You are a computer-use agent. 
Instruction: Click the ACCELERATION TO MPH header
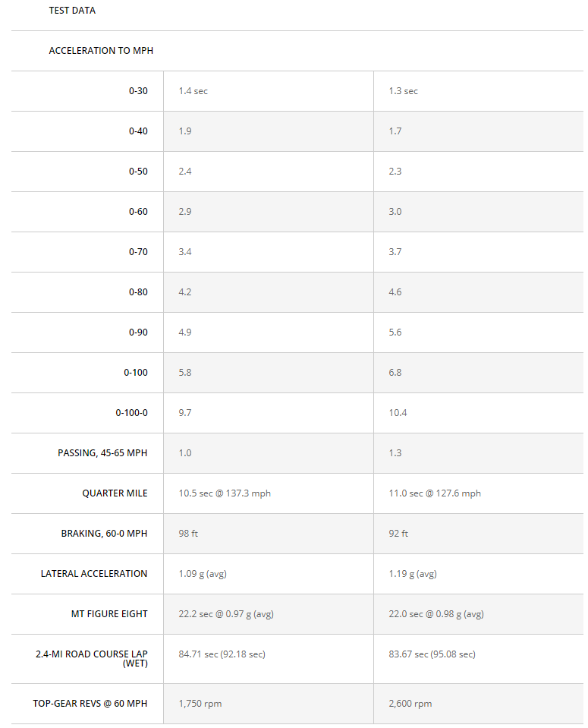[x=101, y=51]
